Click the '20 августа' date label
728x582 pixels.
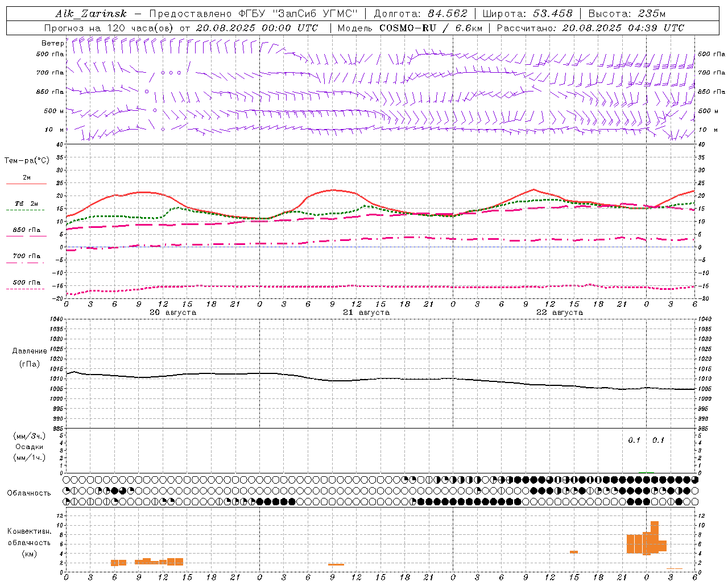pyautogui.click(x=173, y=313)
